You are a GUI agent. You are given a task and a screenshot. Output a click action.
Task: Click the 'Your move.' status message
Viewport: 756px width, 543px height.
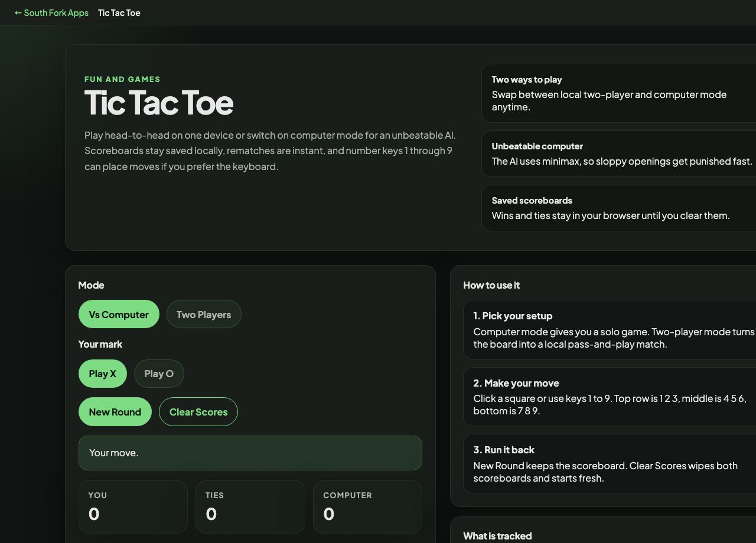(x=250, y=453)
